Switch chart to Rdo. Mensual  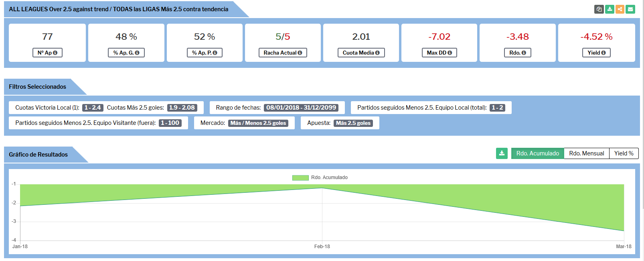(586, 153)
